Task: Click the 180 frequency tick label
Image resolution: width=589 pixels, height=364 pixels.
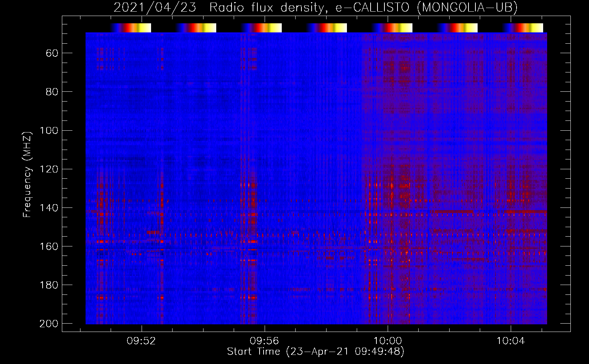Action: click(49, 285)
